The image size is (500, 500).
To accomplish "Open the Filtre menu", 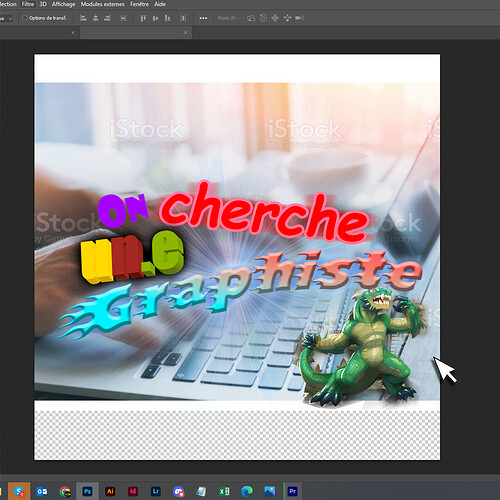I will coord(28,4).
